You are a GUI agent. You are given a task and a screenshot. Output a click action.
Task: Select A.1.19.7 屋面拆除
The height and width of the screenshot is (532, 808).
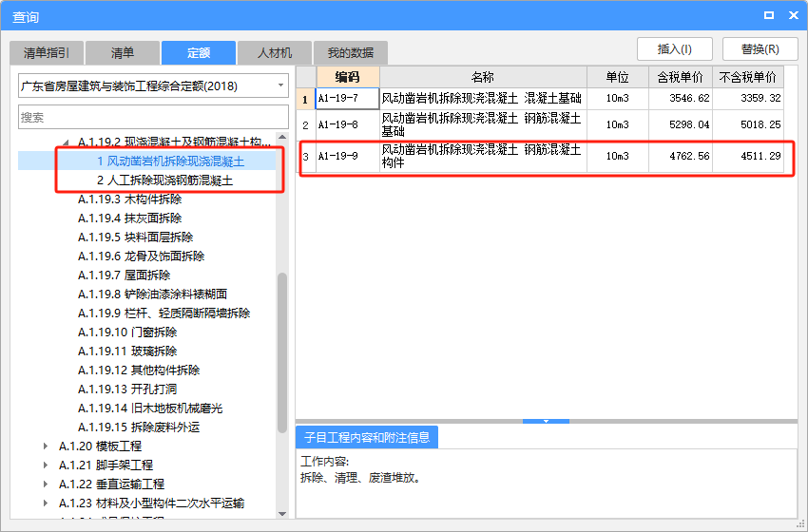tap(125, 275)
